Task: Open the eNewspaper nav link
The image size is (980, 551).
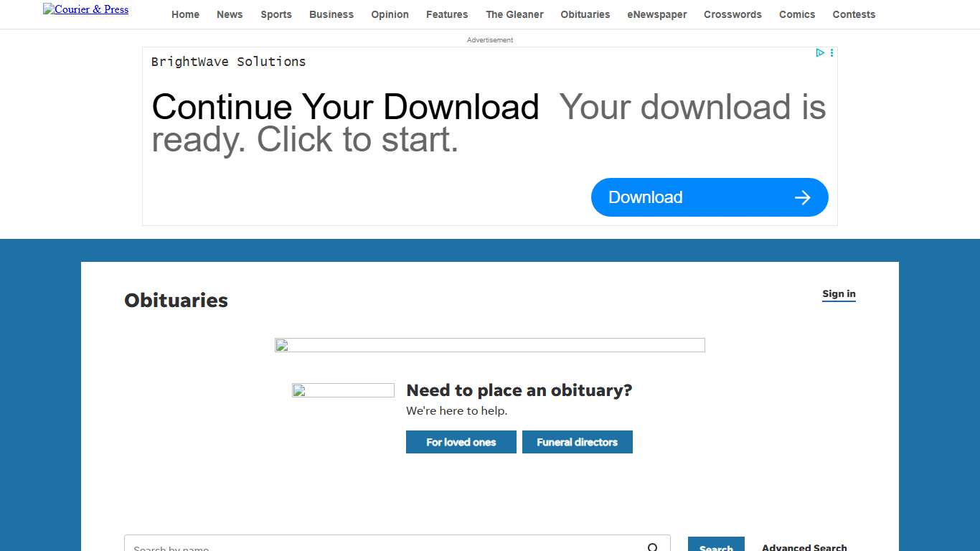Action: [x=656, y=14]
